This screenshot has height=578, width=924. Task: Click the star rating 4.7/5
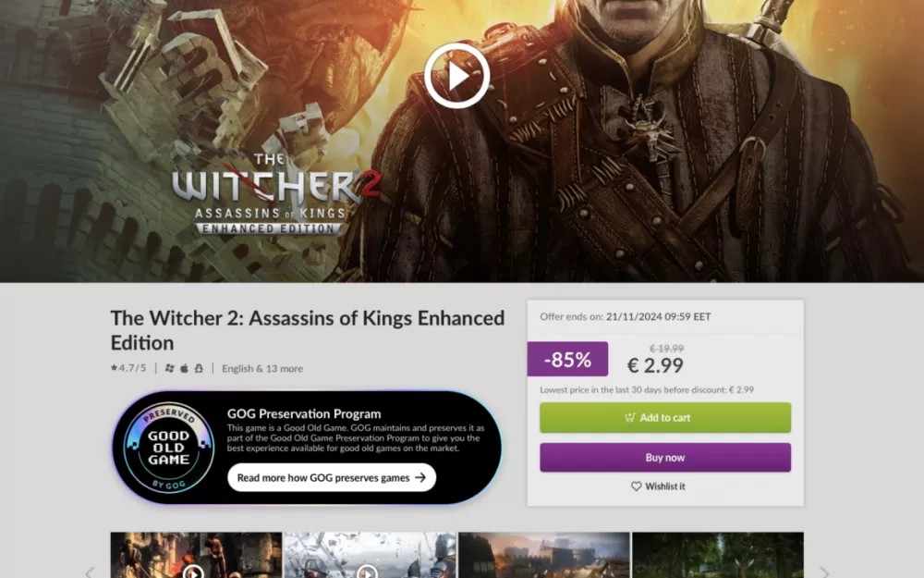[x=128, y=368]
